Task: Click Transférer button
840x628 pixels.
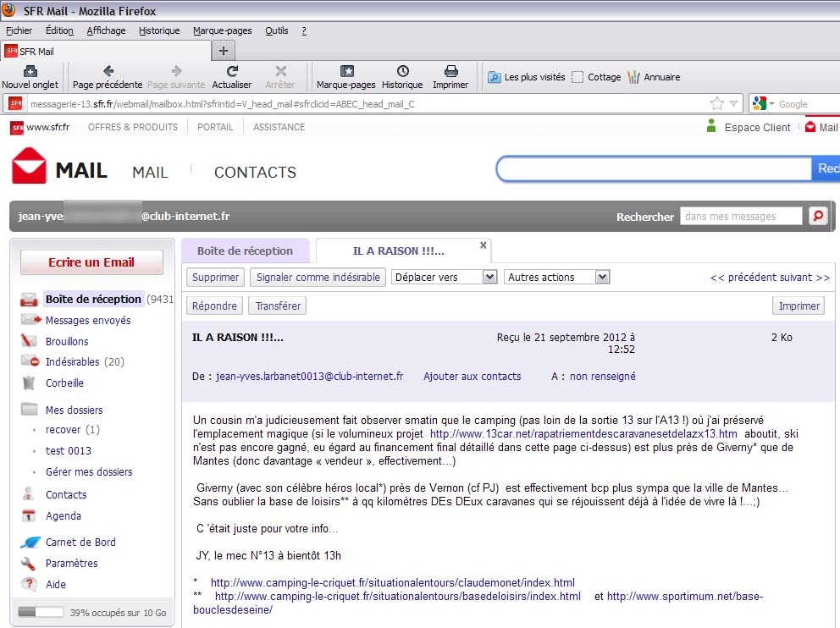Action: tap(278, 306)
